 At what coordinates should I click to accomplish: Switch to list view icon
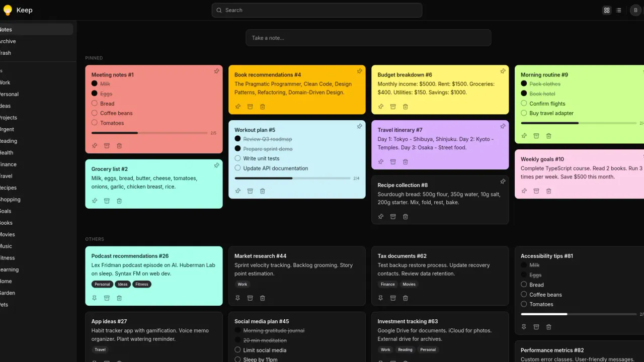click(619, 10)
